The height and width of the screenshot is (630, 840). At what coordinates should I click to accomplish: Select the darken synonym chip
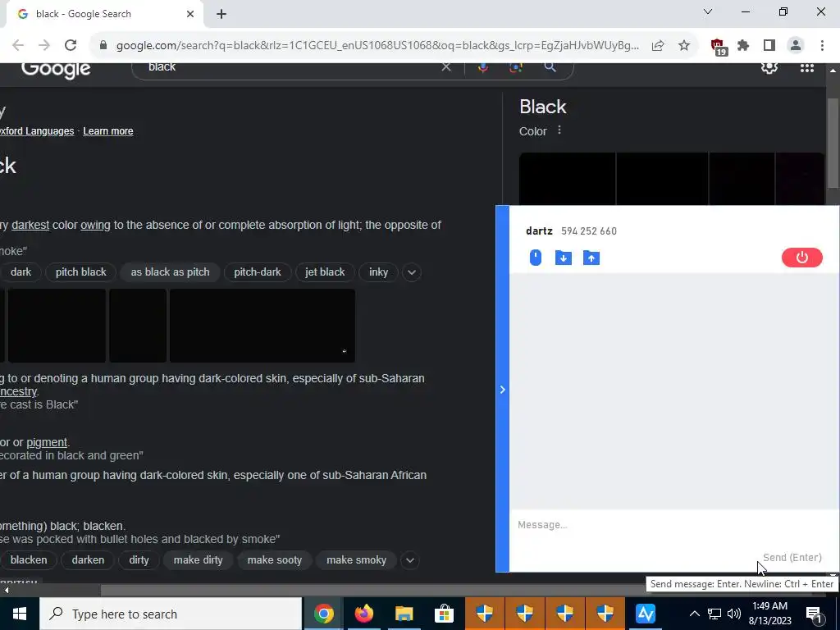point(88,559)
